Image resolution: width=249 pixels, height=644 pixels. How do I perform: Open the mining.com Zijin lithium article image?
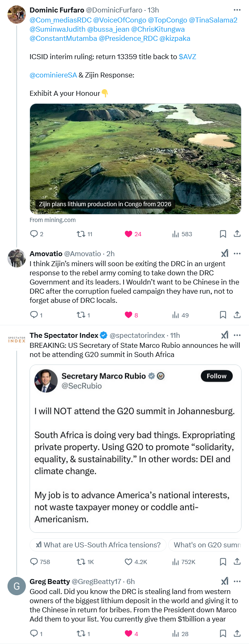click(x=135, y=159)
